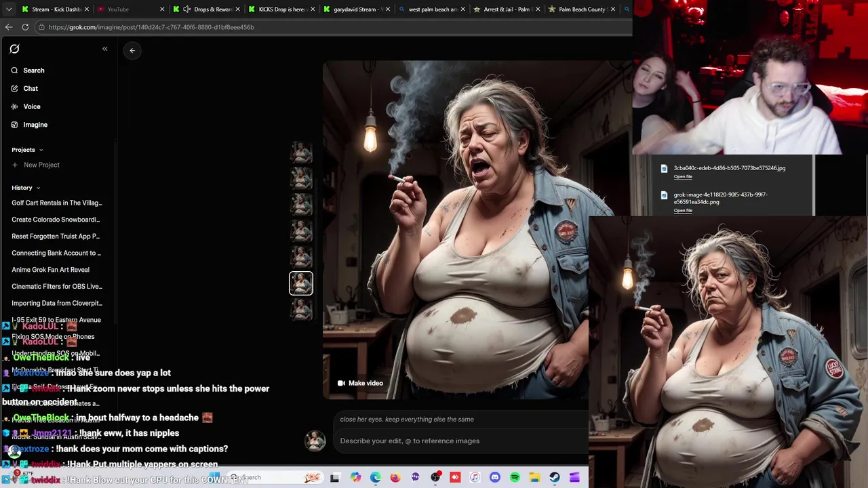Image resolution: width=868 pixels, height=488 pixels.
Task: Open iTunes from the taskbar
Action: coord(475,478)
